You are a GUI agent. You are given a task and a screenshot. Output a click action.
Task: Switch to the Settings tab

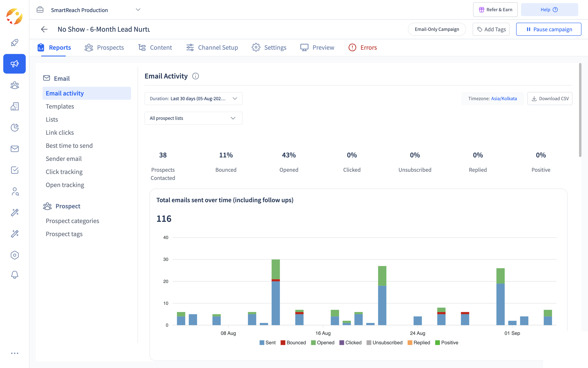click(269, 47)
